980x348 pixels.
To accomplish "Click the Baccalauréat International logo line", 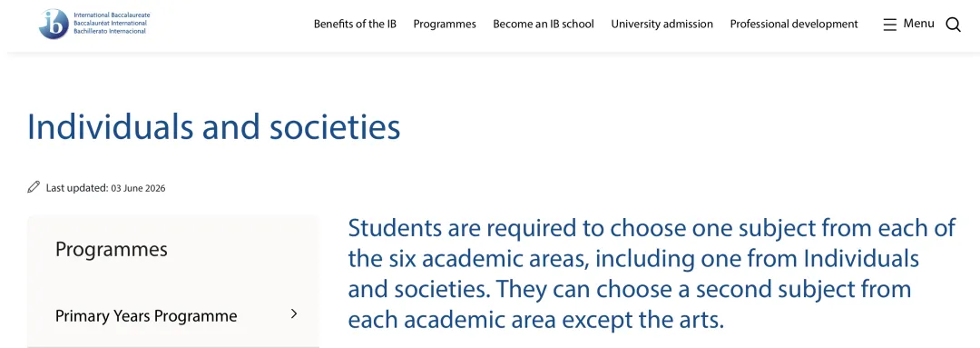I will [x=110, y=23].
